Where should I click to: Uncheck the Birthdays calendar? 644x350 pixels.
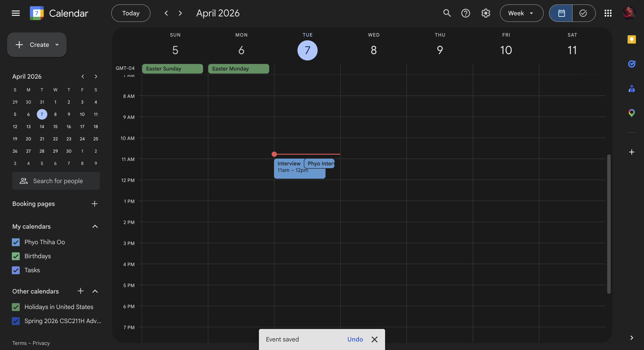click(x=16, y=256)
